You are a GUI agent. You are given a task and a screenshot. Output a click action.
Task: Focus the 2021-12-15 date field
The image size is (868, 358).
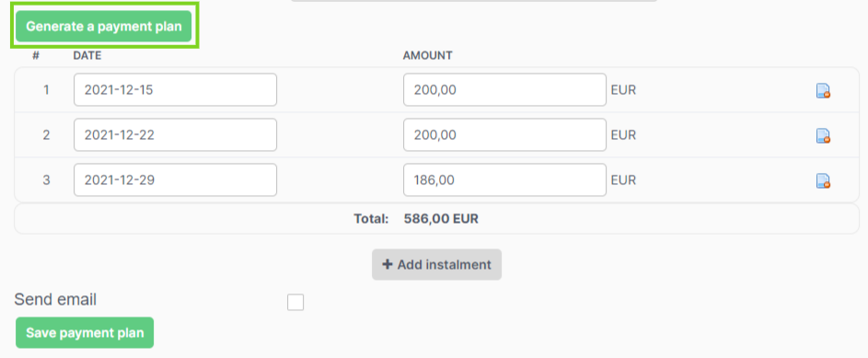pyautogui.click(x=175, y=89)
